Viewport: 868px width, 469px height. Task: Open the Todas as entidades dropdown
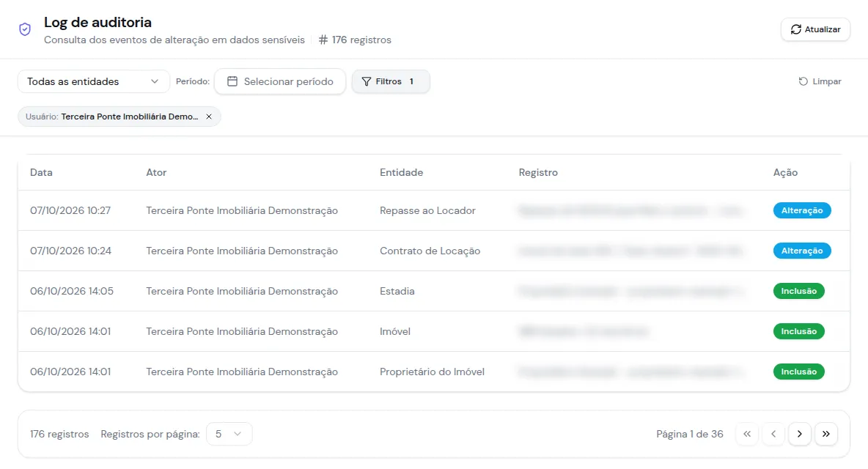[94, 81]
